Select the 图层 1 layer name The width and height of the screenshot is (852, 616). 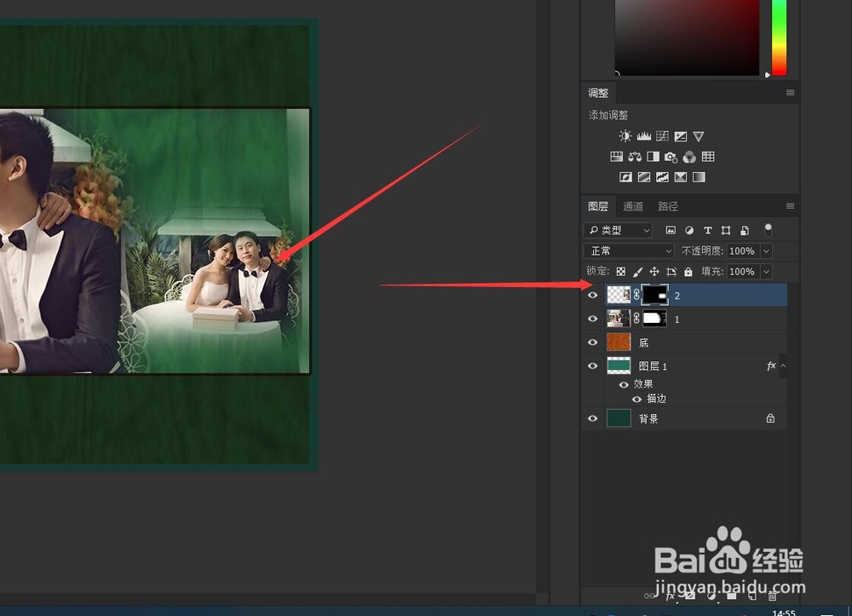coord(653,366)
